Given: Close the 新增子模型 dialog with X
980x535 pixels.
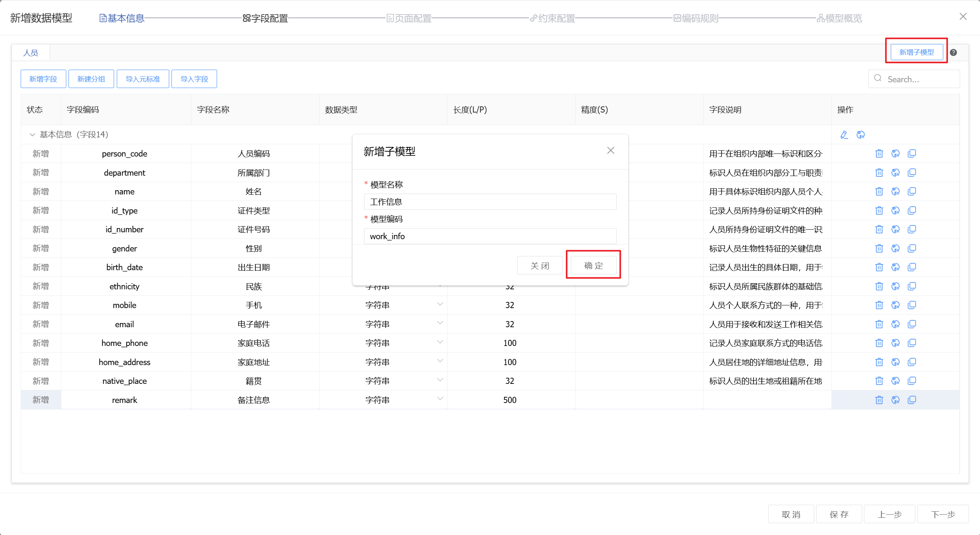Looking at the screenshot, I should tap(611, 151).
